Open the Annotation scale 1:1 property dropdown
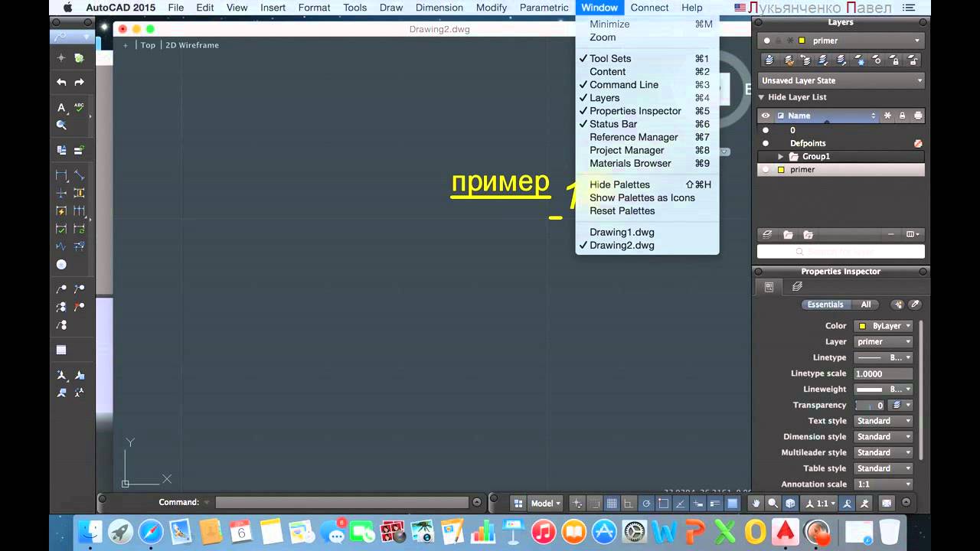The height and width of the screenshot is (551, 980). [884, 484]
